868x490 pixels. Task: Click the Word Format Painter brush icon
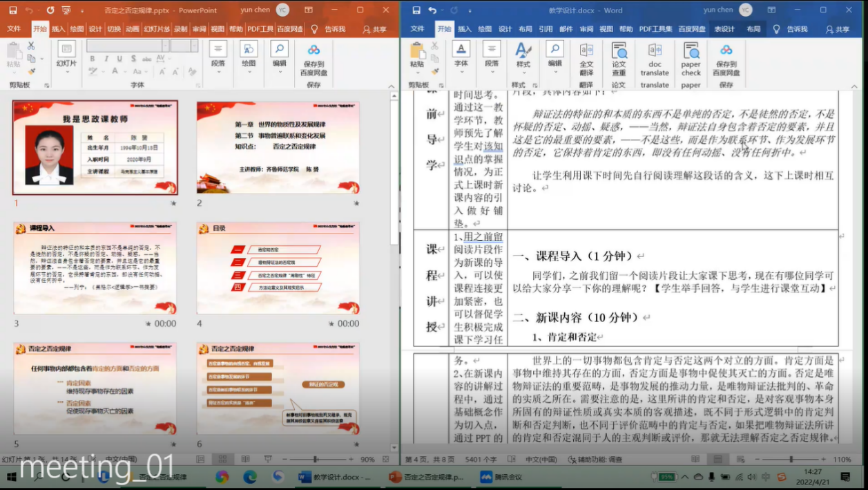tap(435, 70)
